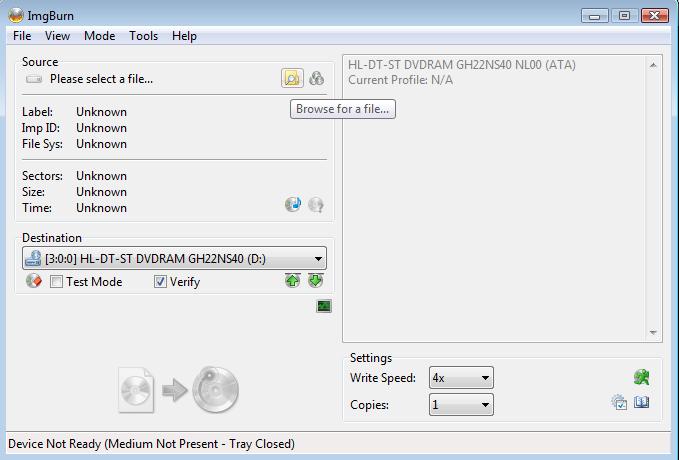Open the Tools menu
This screenshot has height=460, width=679.
[x=143, y=36]
